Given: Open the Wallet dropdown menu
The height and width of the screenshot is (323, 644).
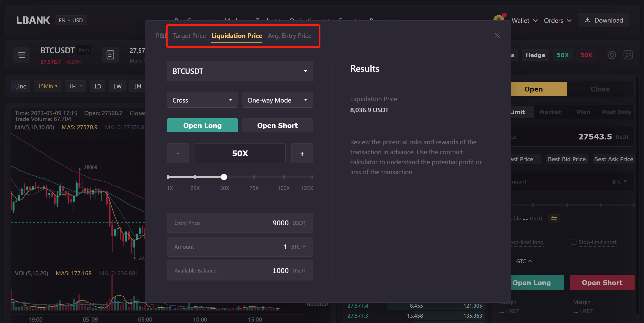Looking at the screenshot, I should tap(524, 21).
